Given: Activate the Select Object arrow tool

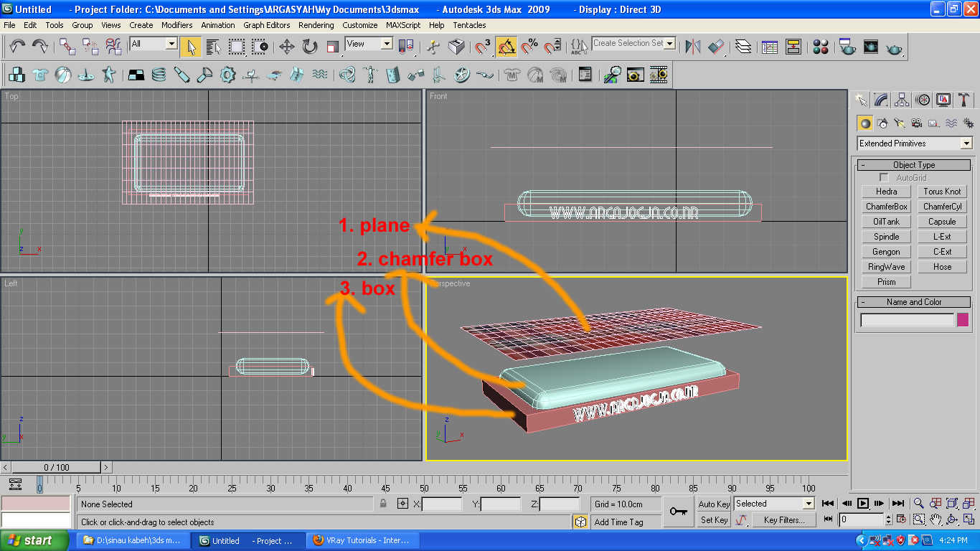Looking at the screenshot, I should (191, 47).
